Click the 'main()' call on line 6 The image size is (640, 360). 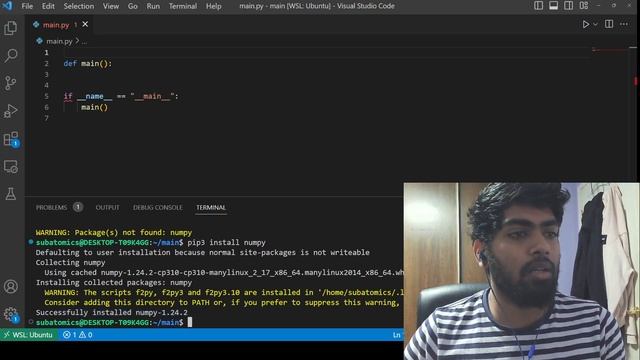pos(94,107)
